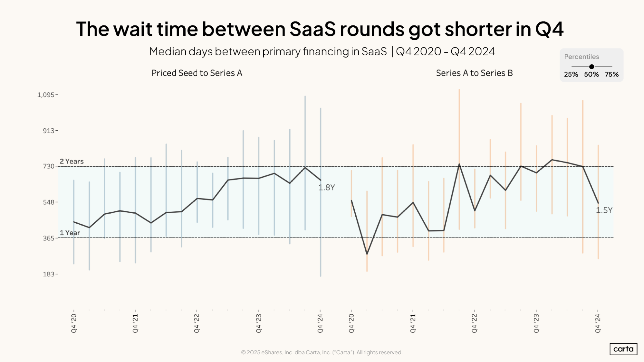Click the Q4 '22 label in left chart
The image size is (644, 362).
[x=197, y=323]
